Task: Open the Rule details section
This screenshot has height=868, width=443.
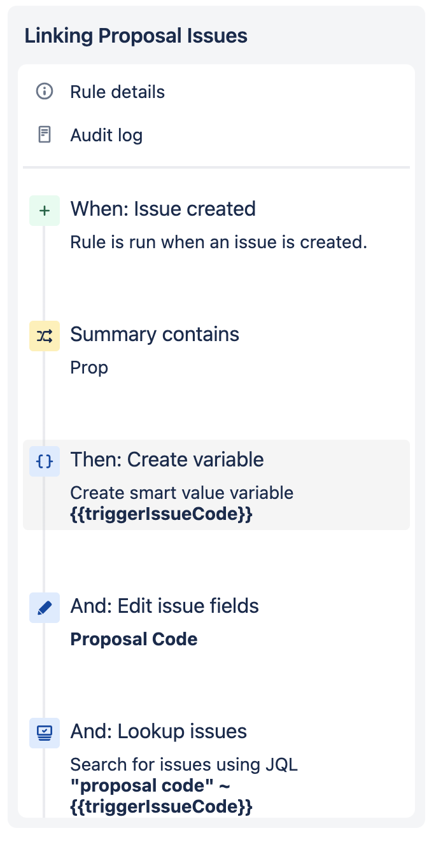Action: [x=117, y=92]
